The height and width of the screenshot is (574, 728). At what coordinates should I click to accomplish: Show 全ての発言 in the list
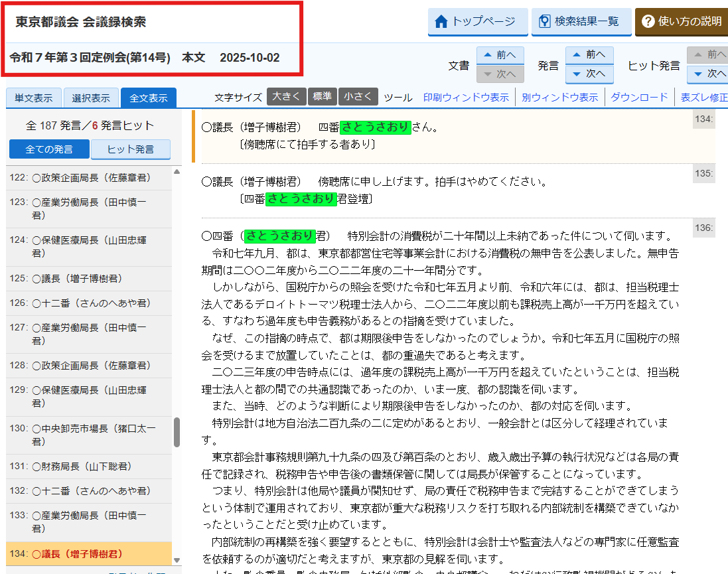[x=48, y=149]
